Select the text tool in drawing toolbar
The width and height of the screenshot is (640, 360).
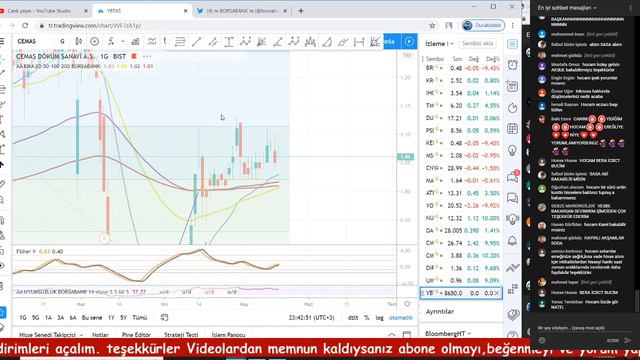click(x=229, y=42)
